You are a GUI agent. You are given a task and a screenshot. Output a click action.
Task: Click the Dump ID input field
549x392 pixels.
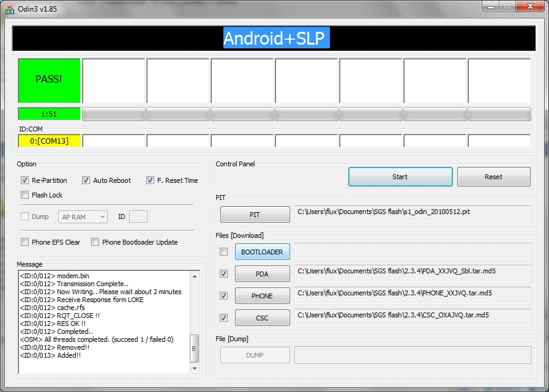138,216
